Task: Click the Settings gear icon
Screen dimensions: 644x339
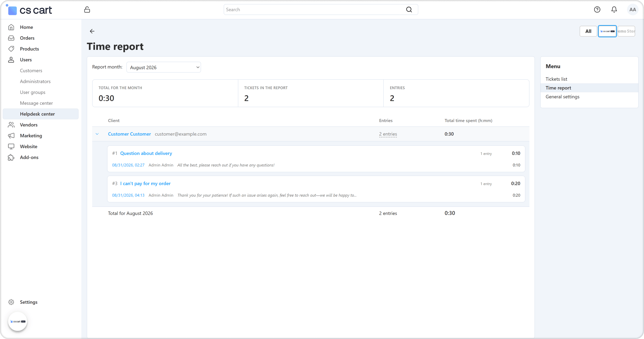Action: click(x=11, y=302)
